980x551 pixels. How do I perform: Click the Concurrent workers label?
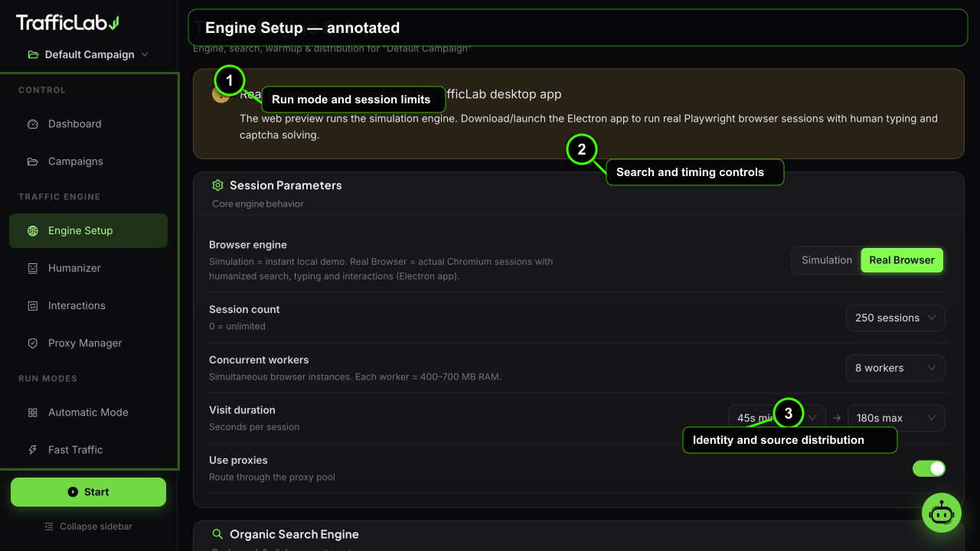coord(259,360)
